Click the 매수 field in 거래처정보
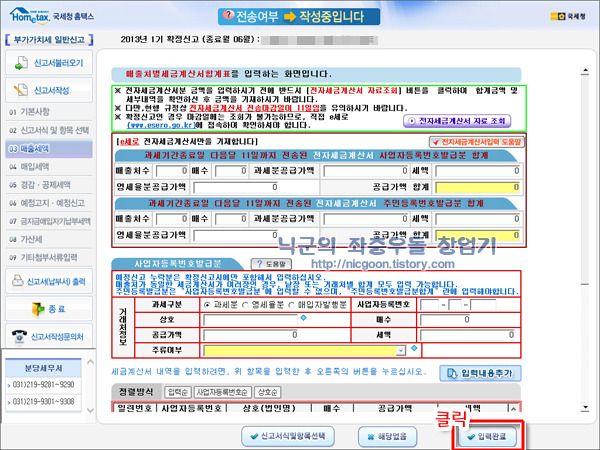The width and height of the screenshot is (600, 450). point(445,320)
